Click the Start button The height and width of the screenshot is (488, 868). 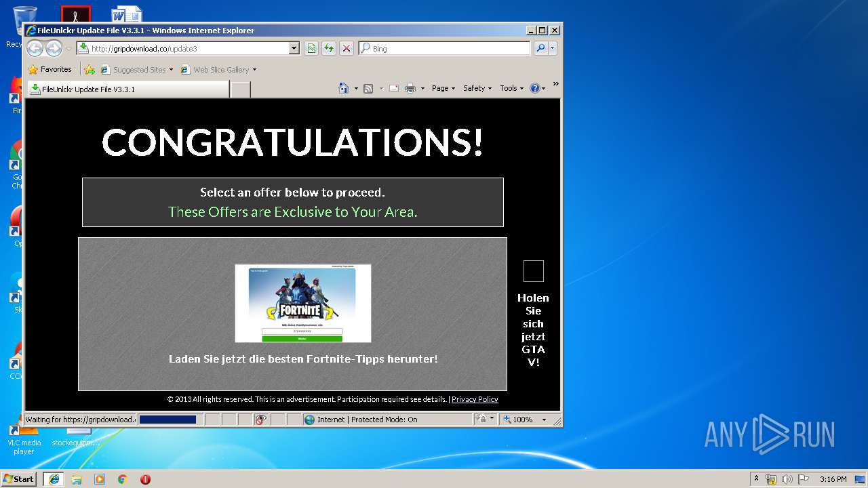click(19, 479)
